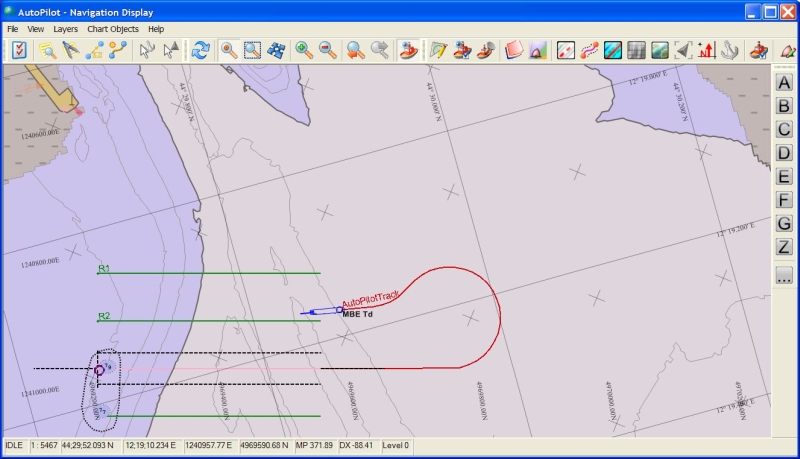Screen dimensions: 800x459
Task: Toggle the grid overlay icon
Action: (x=636, y=50)
